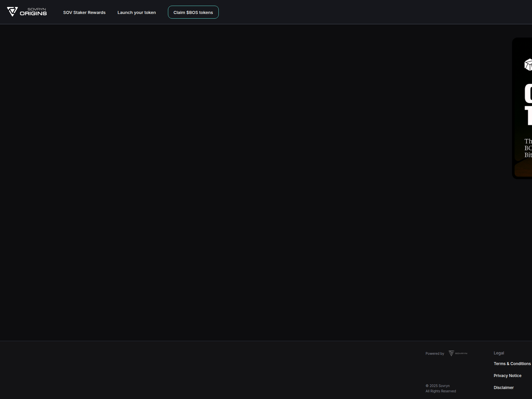Open the Disclaimer page
532x399 pixels.
(x=503, y=387)
